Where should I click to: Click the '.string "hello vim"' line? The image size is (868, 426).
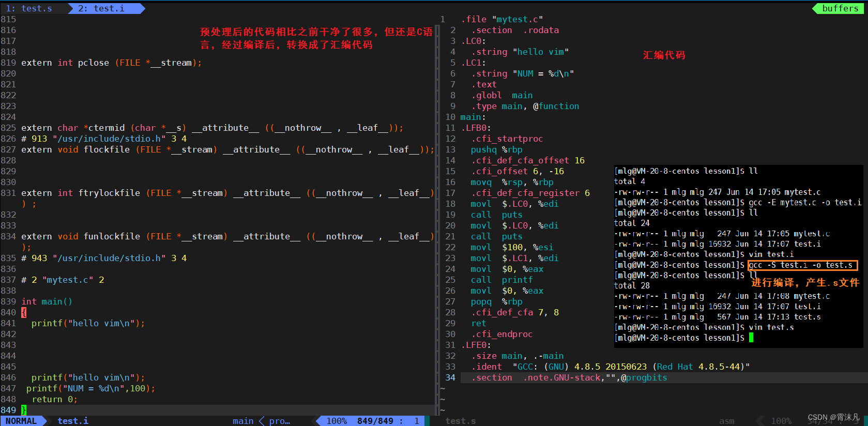(x=520, y=52)
